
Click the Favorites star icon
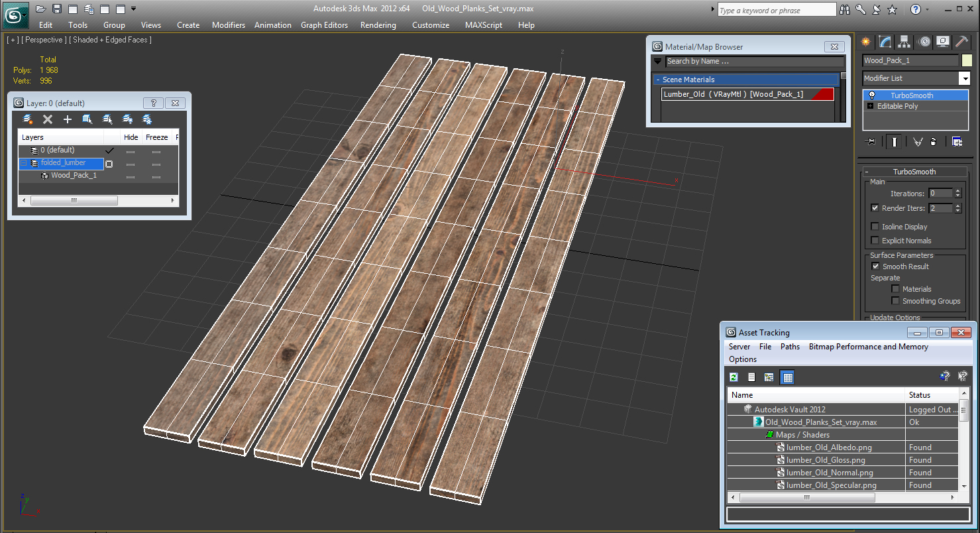tap(892, 9)
